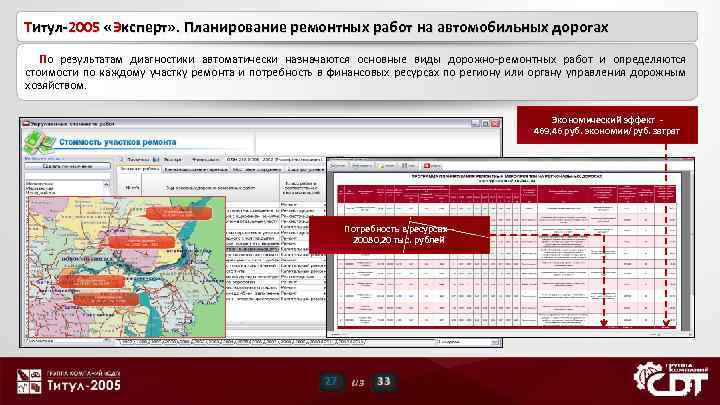This screenshot has height=405, width=720.
Task: Click the total slides 33 box
Action: [x=383, y=382]
